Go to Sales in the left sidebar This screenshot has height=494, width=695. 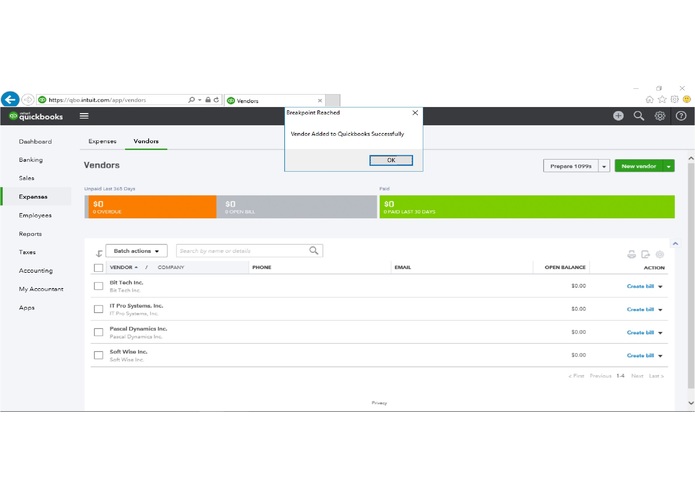pos(26,178)
